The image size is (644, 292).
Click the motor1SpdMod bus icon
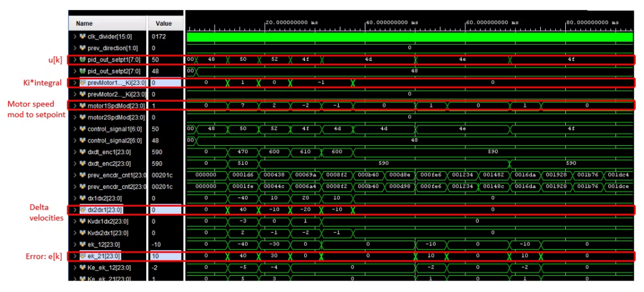[x=82, y=106]
